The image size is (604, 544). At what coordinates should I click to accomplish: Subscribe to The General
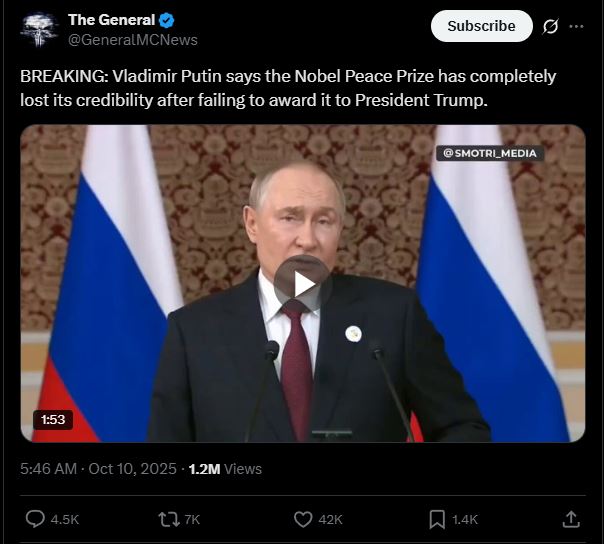click(481, 26)
